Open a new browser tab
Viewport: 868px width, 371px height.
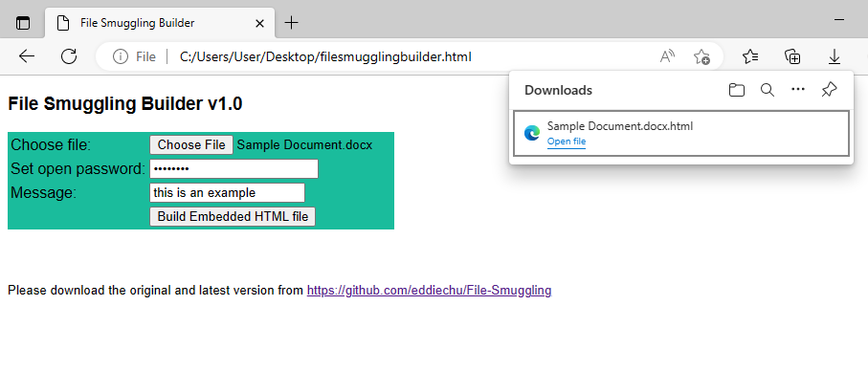[291, 23]
